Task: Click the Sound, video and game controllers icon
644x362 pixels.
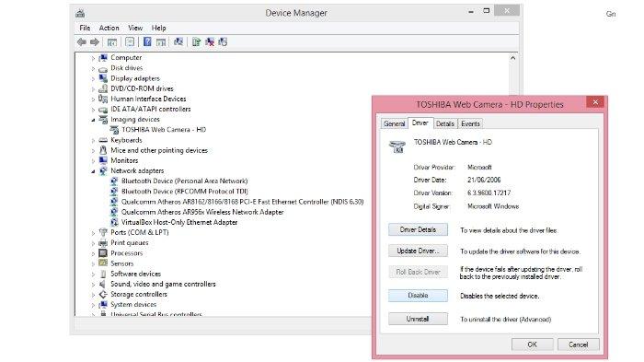Action: 103,284
